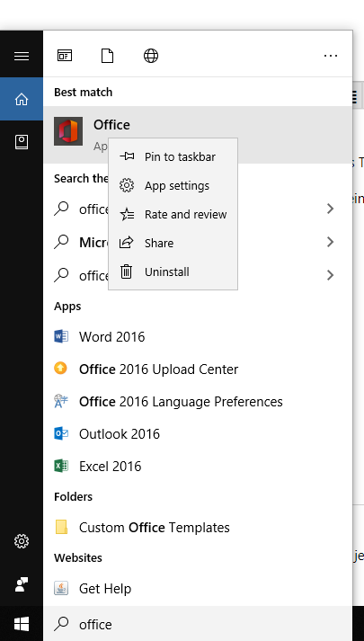Click the feedback person icon in the sidebar
Image resolution: width=364 pixels, height=641 pixels.
(x=22, y=584)
